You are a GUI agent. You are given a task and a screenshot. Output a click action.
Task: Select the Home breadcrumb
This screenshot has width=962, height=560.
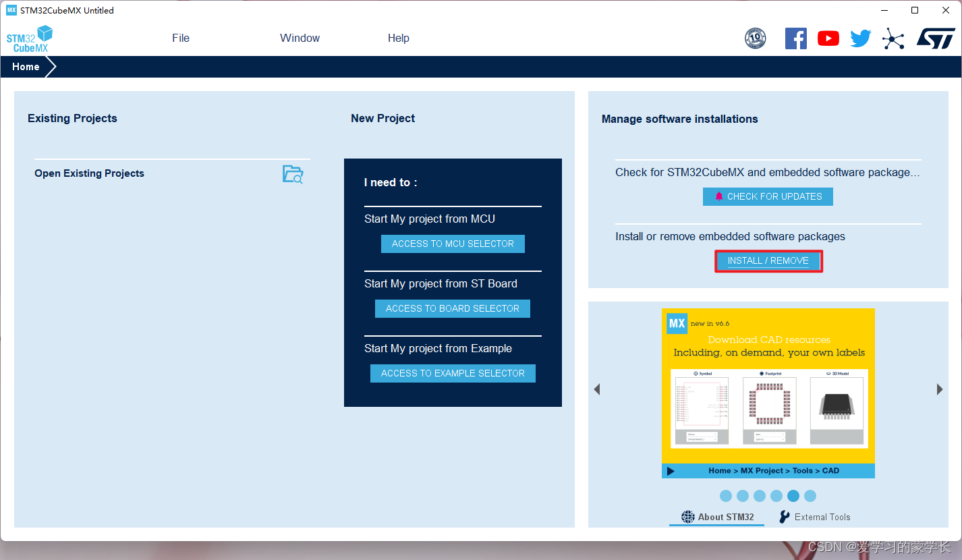tap(26, 67)
